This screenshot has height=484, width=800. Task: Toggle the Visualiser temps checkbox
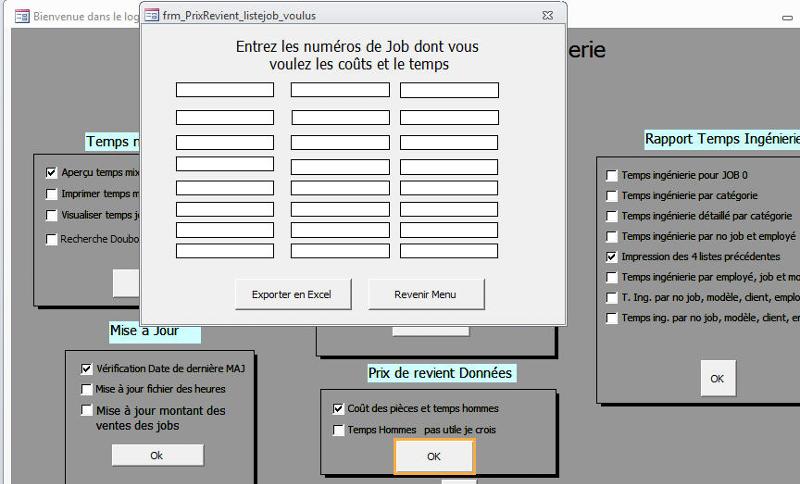pos(52,215)
